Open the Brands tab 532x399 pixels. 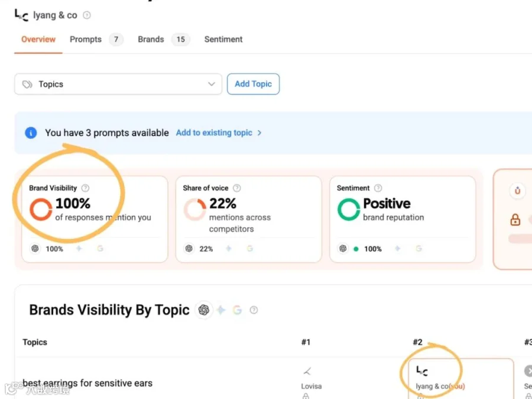pyautogui.click(x=151, y=40)
